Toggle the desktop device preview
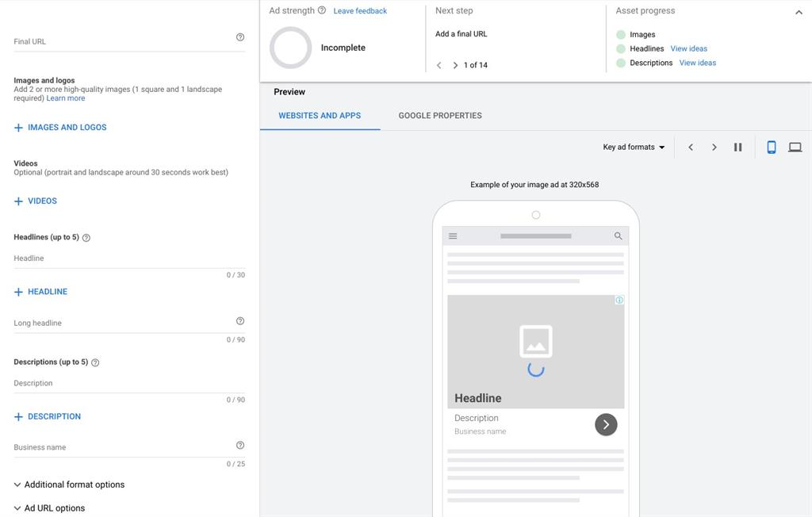The image size is (812, 517). [x=795, y=147]
